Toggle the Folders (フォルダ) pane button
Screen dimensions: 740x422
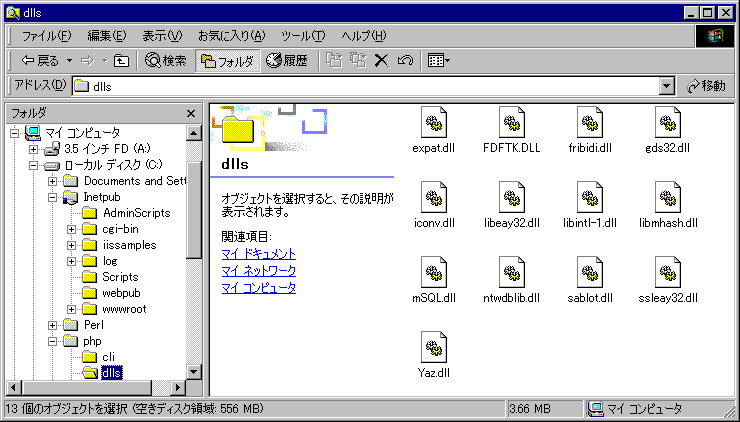(227, 60)
